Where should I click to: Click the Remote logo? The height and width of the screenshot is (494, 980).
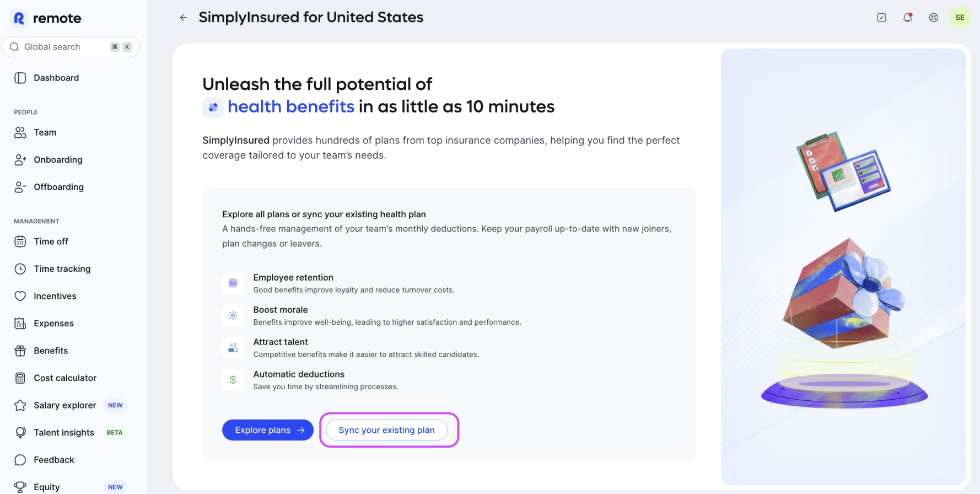pyautogui.click(x=47, y=18)
